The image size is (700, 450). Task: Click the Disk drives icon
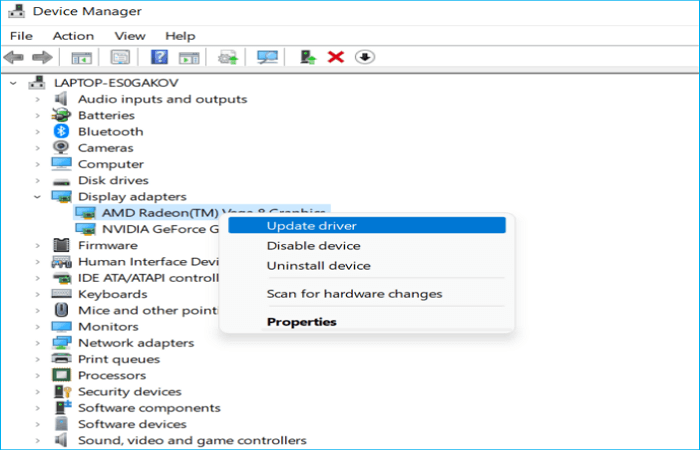click(61, 181)
